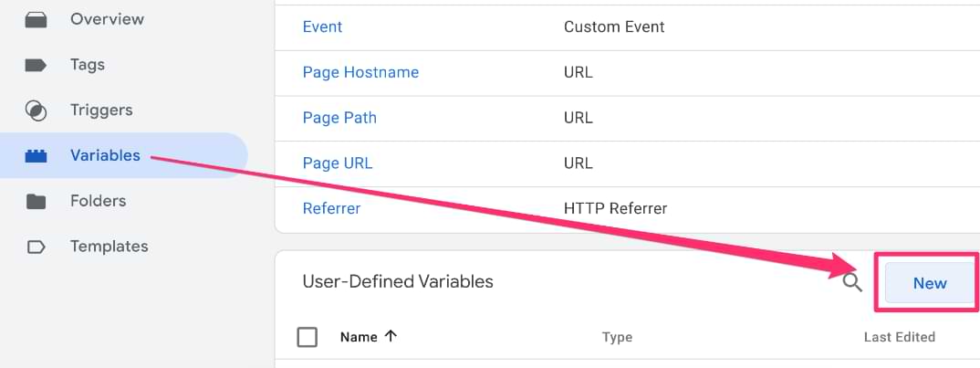Search user-defined variables magnifier icon
Screen dimensions: 980x368
[x=852, y=283]
